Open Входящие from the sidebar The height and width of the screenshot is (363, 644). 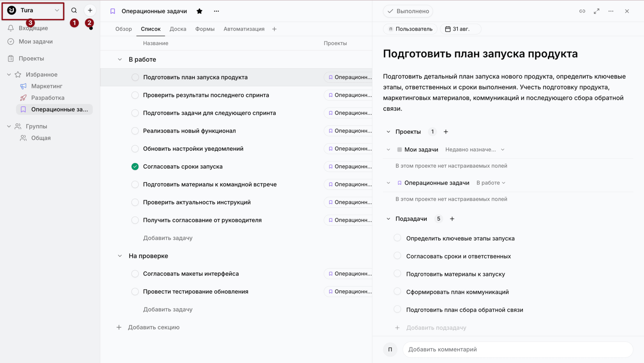[x=33, y=28]
